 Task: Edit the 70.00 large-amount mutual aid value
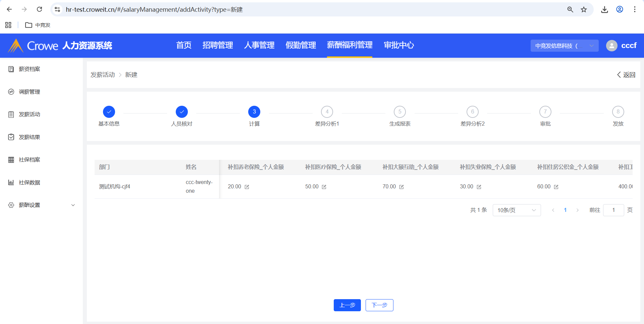[x=401, y=187]
